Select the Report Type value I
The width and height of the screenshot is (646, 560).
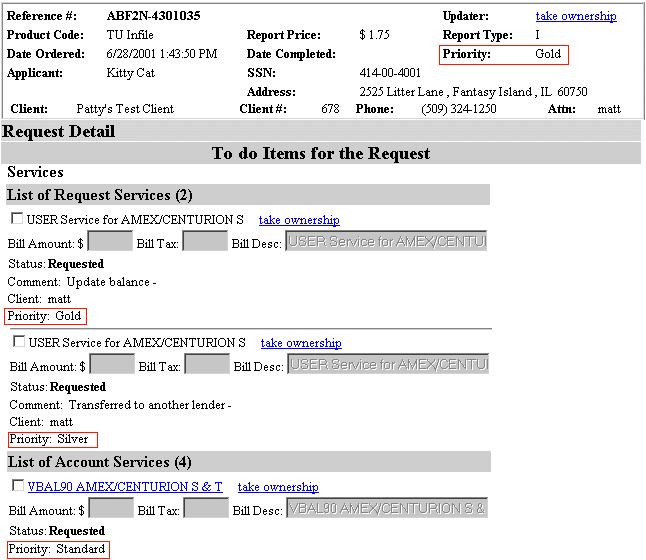537,35
